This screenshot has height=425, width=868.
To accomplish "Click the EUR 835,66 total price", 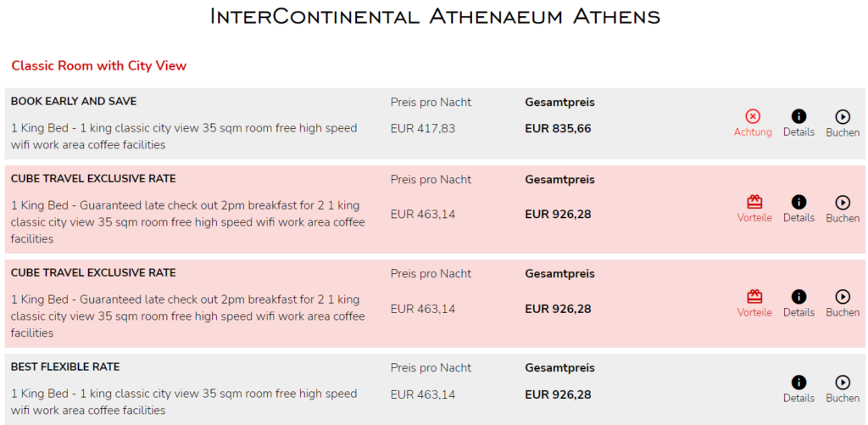I will [558, 129].
